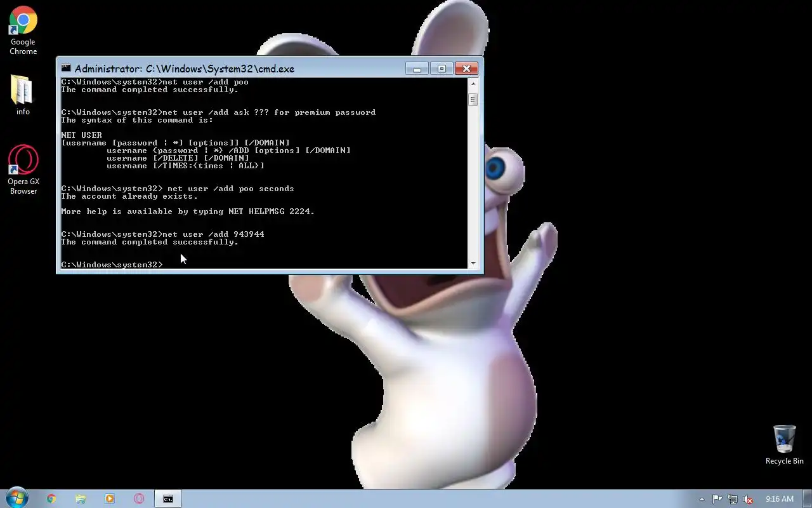Open Windows Media Player from taskbar
This screenshot has width=812, height=508.
pyautogui.click(x=110, y=499)
